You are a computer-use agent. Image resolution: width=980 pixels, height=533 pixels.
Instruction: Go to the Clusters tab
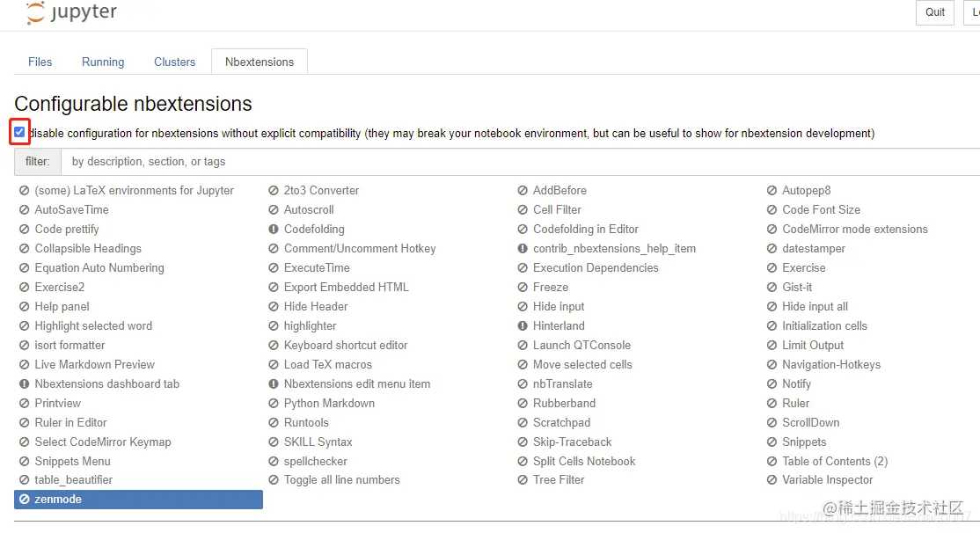pos(174,62)
